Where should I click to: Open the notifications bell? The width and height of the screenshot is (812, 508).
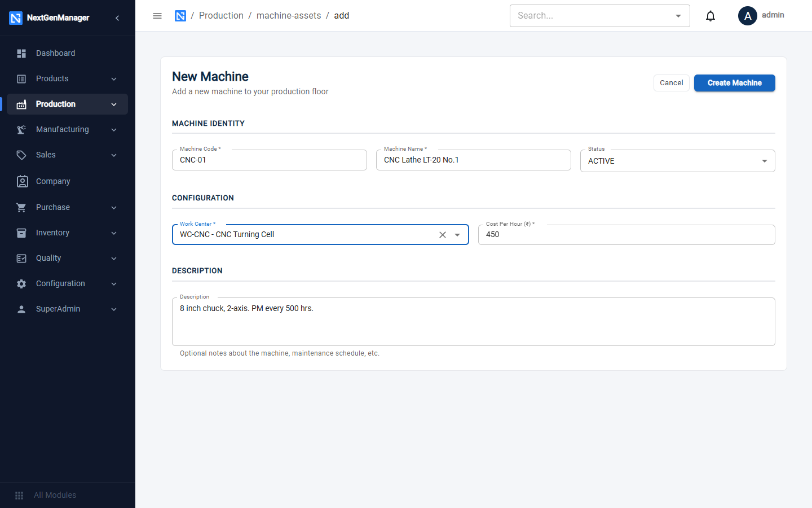pos(710,16)
